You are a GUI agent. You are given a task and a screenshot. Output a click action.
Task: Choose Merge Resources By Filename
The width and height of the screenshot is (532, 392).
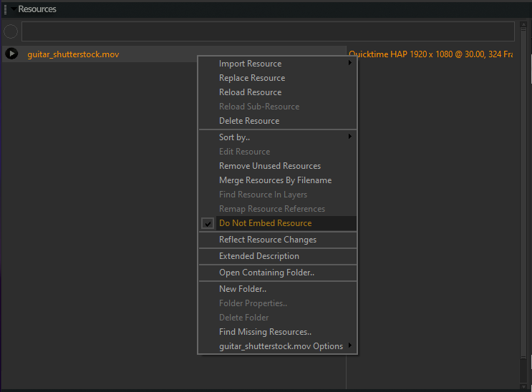coord(278,180)
